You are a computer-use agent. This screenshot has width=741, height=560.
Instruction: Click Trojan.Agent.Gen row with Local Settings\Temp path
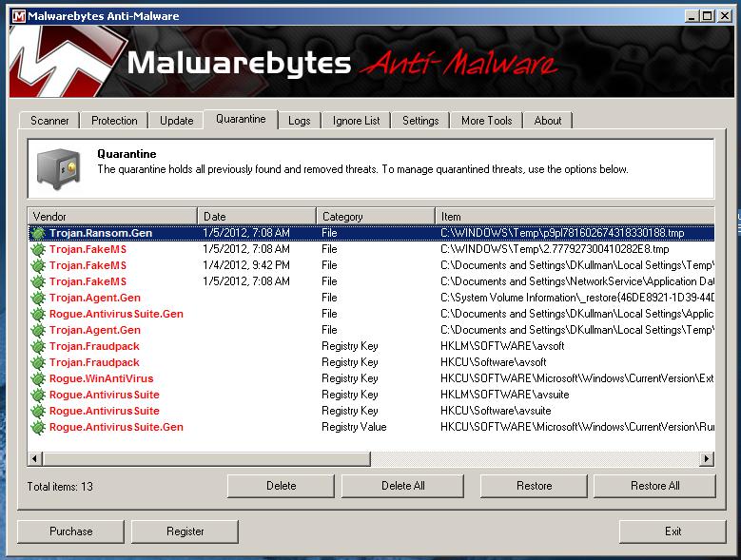371,330
